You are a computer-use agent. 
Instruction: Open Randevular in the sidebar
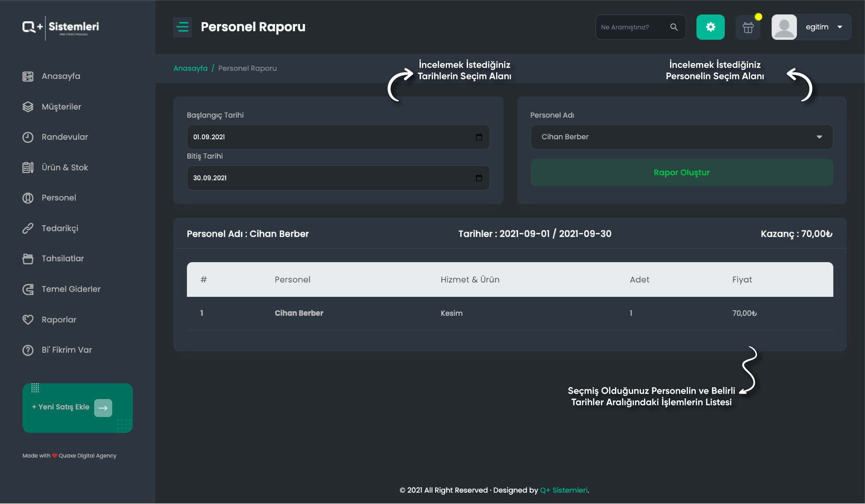click(65, 137)
